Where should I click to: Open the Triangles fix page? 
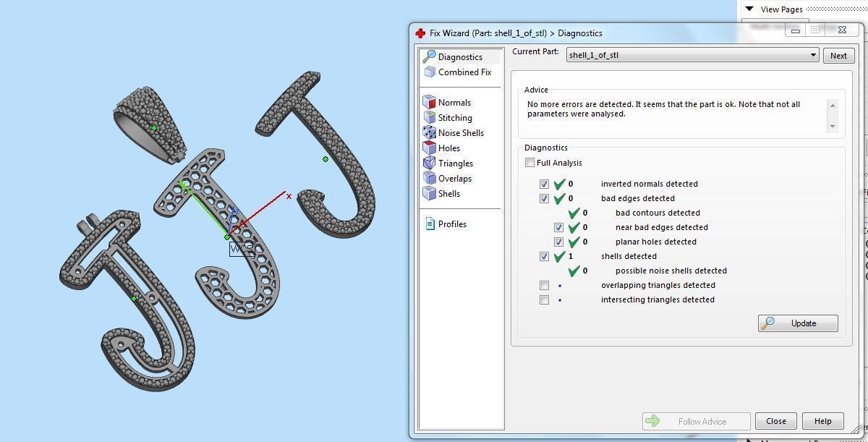(448, 163)
